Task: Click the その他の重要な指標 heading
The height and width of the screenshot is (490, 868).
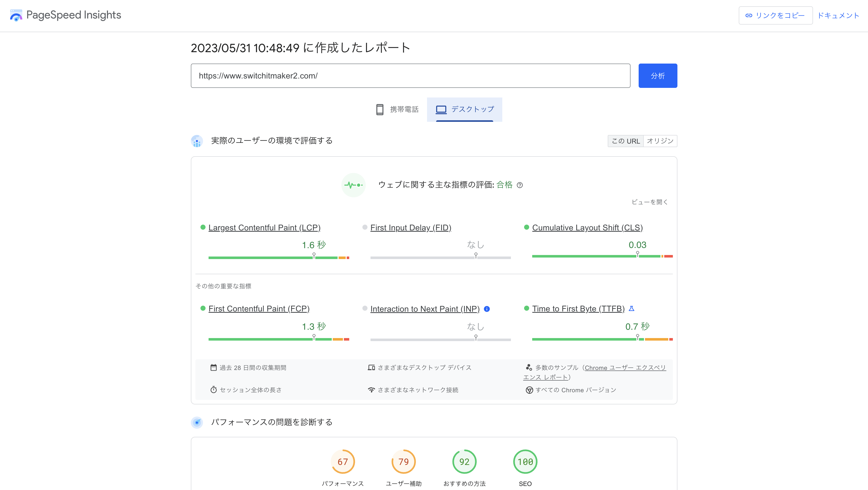Action: coord(224,286)
